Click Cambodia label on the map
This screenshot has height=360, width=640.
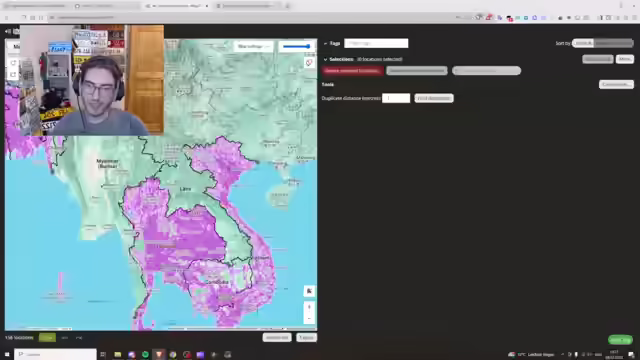(x=217, y=282)
